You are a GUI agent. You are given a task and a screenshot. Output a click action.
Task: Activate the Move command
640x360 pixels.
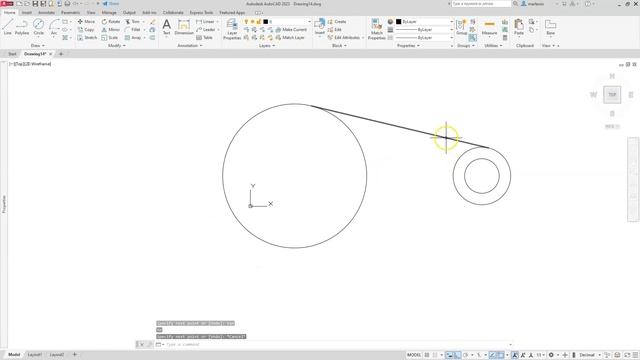[86, 21]
